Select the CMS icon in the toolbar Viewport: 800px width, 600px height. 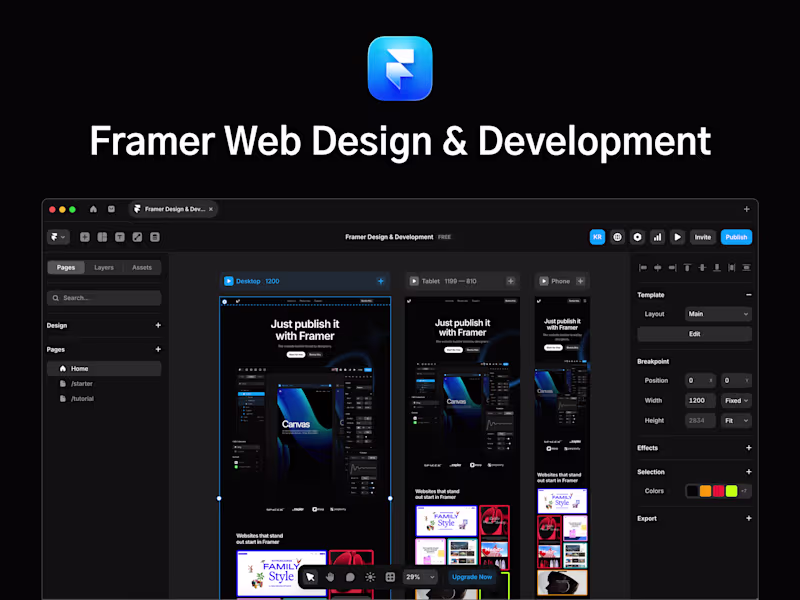pyautogui.click(x=154, y=237)
